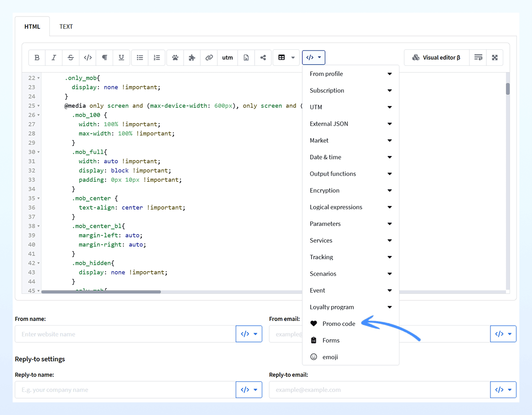
Task: Insert a numbered list
Action: pos(157,57)
